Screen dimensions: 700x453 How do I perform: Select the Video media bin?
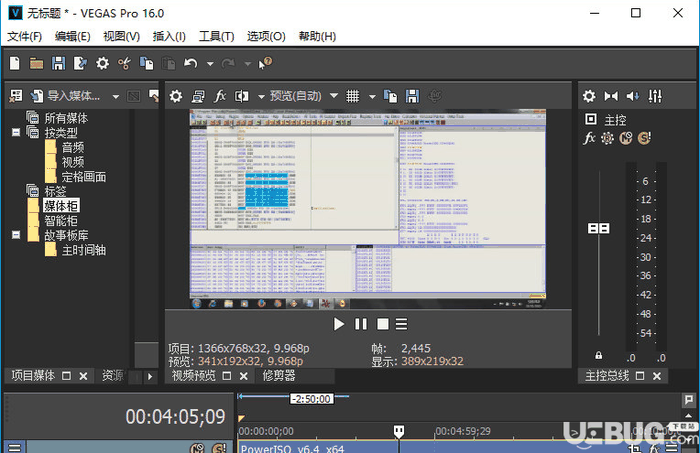73,162
